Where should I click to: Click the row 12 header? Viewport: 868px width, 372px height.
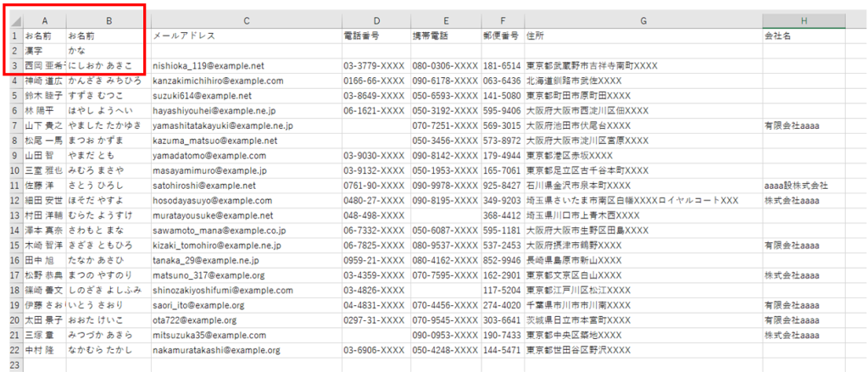pos(14,201)
